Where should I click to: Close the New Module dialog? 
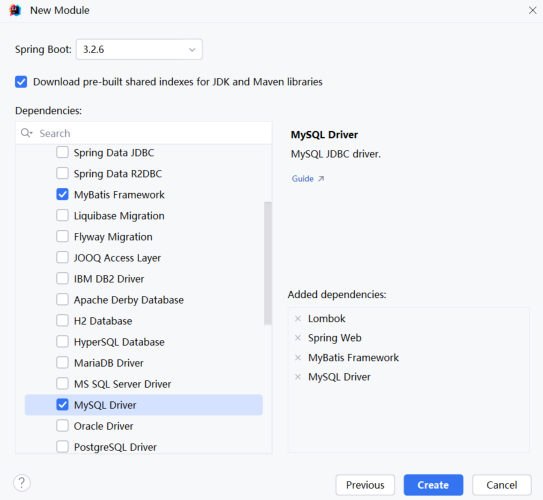point(532,10)
